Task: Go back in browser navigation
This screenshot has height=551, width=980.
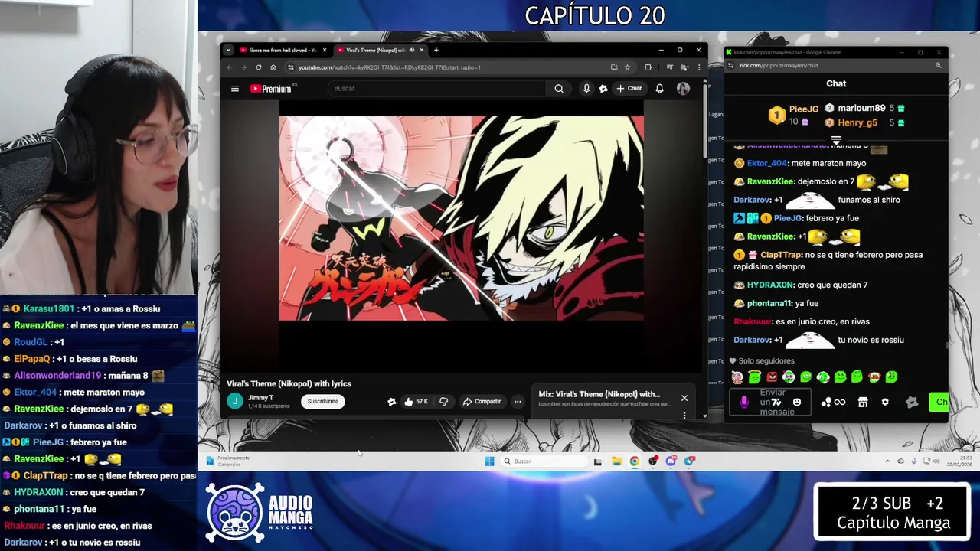Action: point(229,67)
